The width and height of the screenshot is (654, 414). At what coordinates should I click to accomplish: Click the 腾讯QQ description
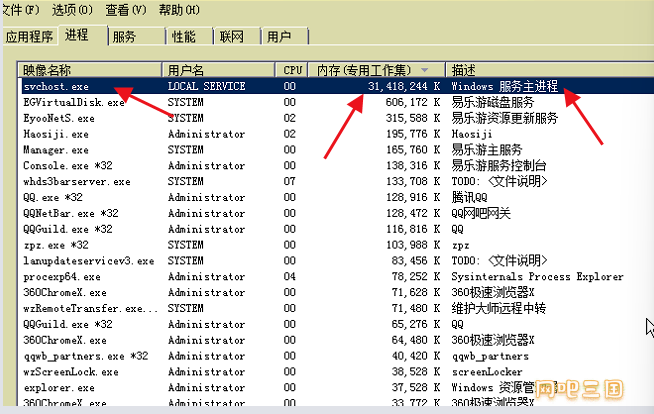point(469,198)
